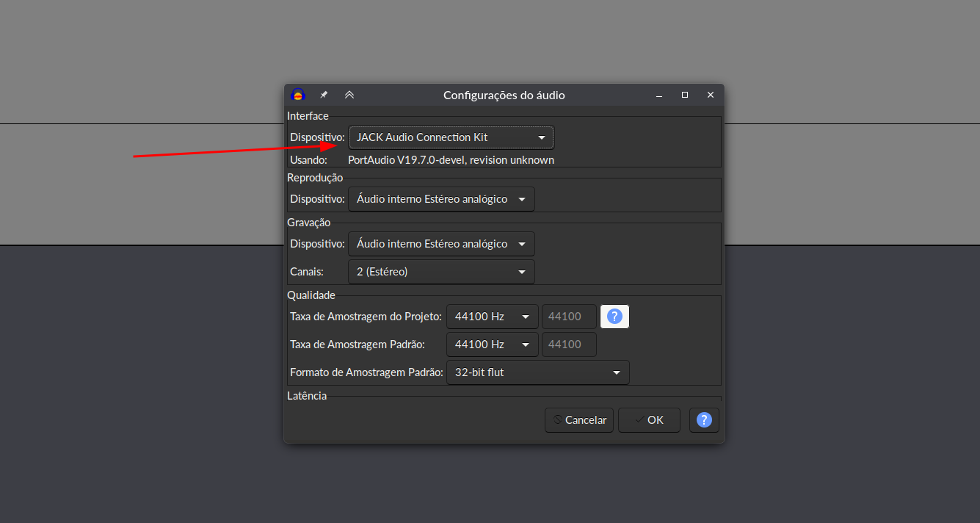Open the JACK Audio Connection Kit dropdown
The width and height of the screenshot is (980, 523).
coord(451,137)
